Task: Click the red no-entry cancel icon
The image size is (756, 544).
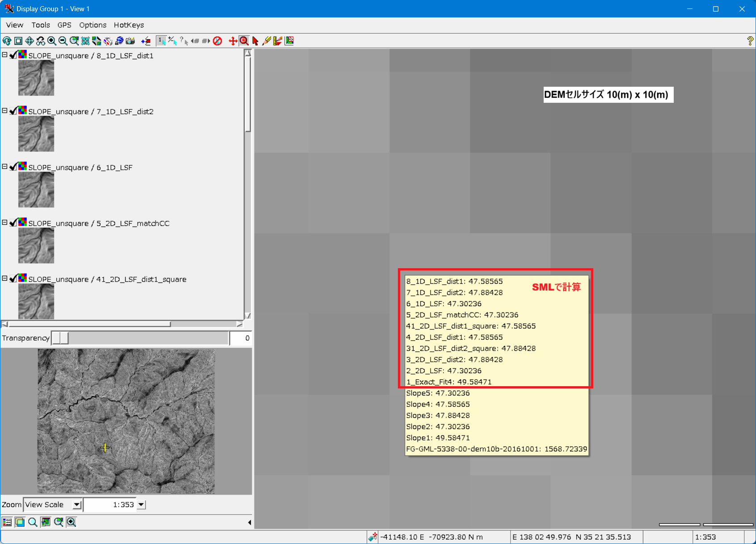Action: click(217, 41)
